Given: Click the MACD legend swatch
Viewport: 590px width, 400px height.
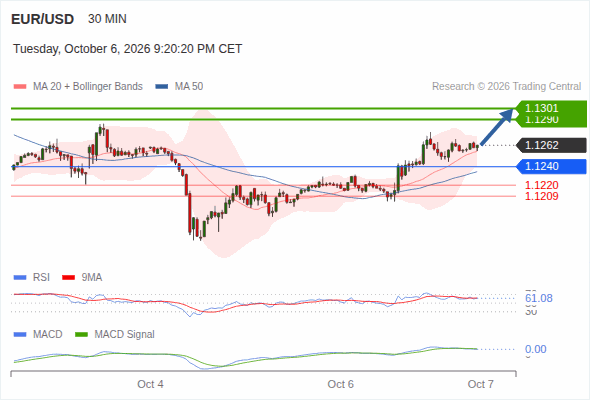Looking at the screenshot, I should (20, 335).
